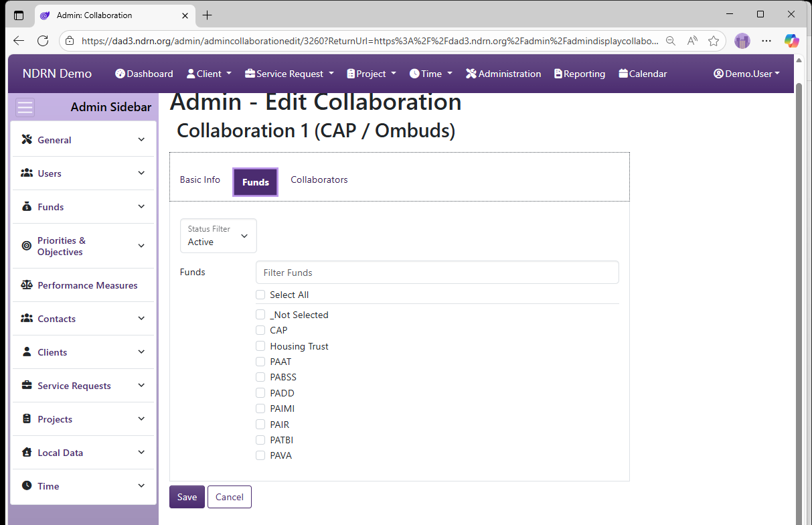
Task: Open the Calendar nav link
Action: tap(643, 74)
